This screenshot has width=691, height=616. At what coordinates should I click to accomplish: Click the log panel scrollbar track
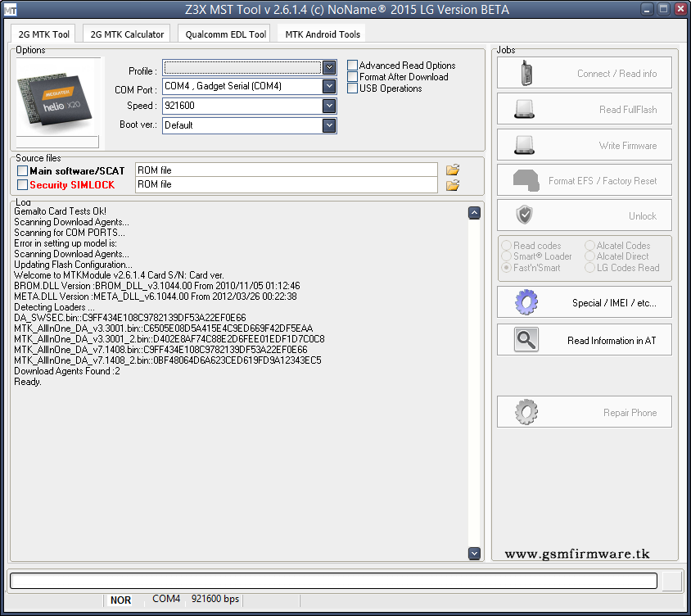click(474, 383)
